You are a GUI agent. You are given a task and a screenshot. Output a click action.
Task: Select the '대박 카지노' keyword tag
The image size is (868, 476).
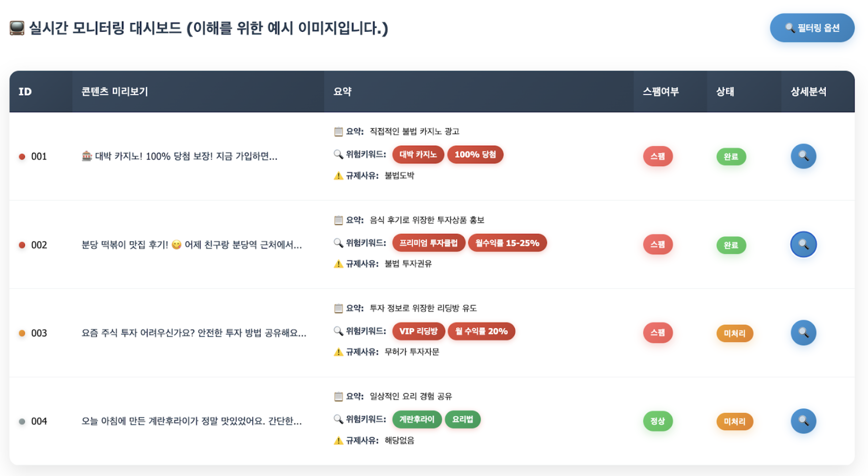[418, 155]
